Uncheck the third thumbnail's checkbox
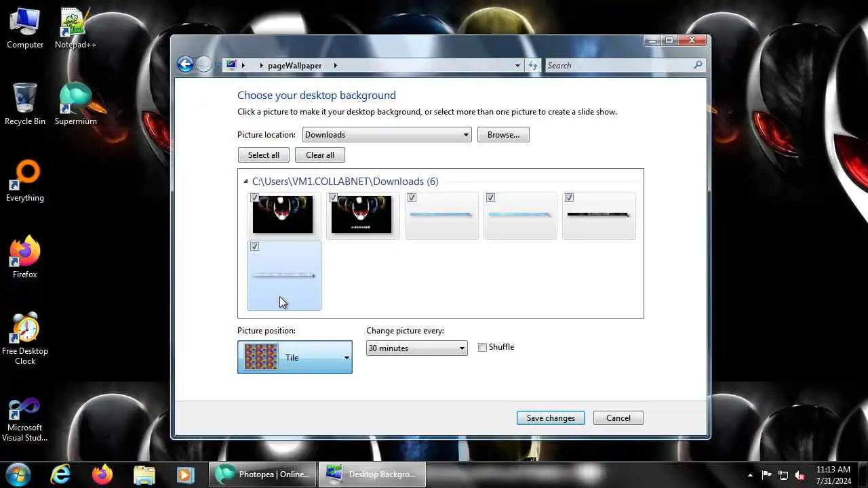The width and height of the screenshot is (868, 488). (412, 198)
